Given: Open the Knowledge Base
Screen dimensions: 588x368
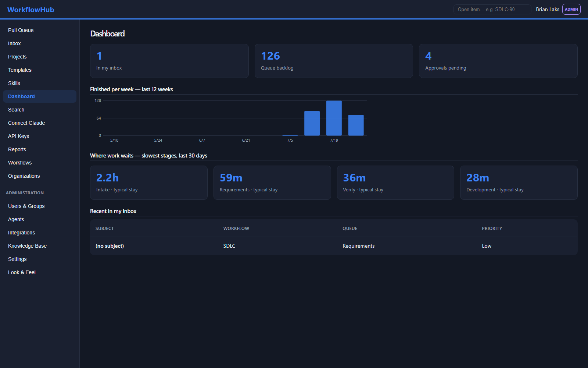Looking at the screenshot, I should click(x=40, y=246).
